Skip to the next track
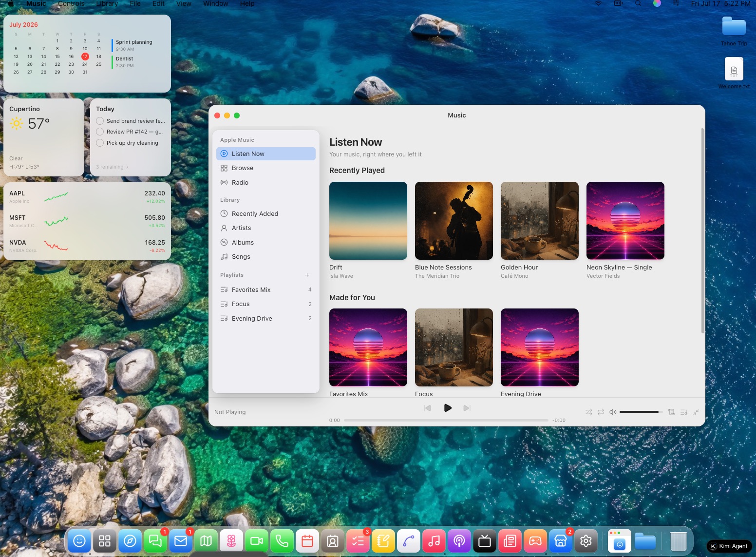This screenshot has width=756, height=557. [x=467, y=408]
